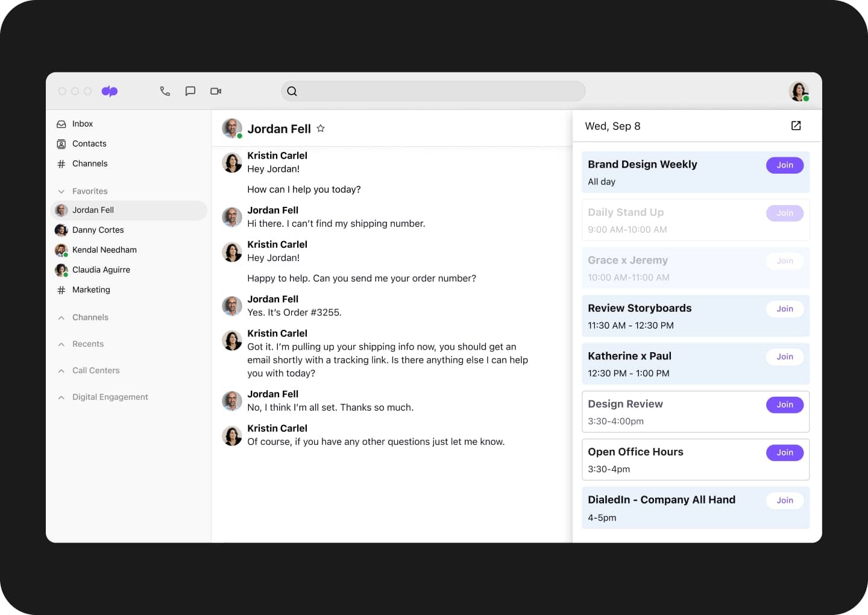Viewport: 868px width, 615px height.
Task: Click Danny Cortes's avatar in the sidebar
Action: [x=61, y=230]
